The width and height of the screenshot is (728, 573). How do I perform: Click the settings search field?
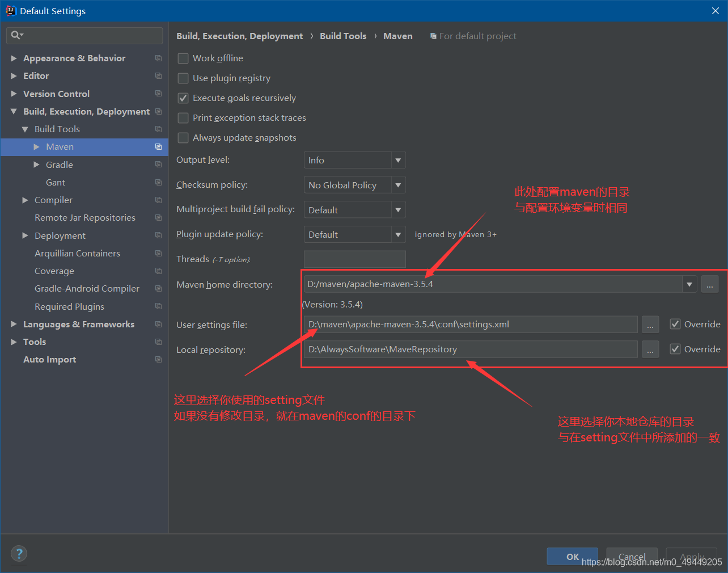pyautogui.click(x=84, y=35)
